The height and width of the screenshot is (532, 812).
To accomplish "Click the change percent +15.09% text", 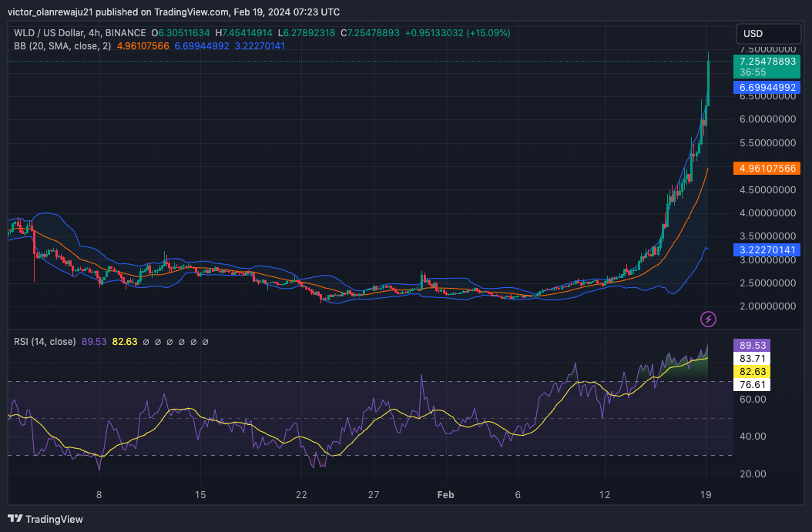I will (488, 32).
